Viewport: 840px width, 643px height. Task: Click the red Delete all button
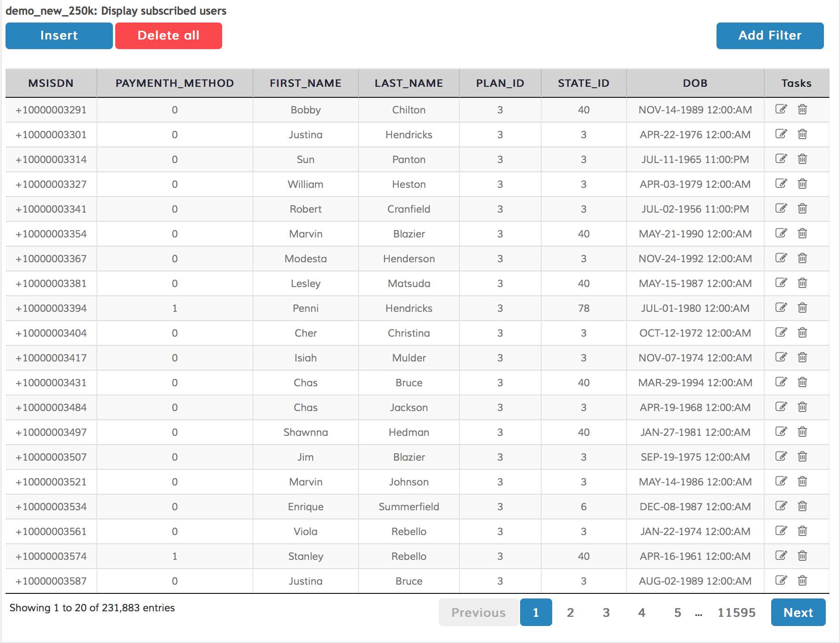click(x=168, y=36)
